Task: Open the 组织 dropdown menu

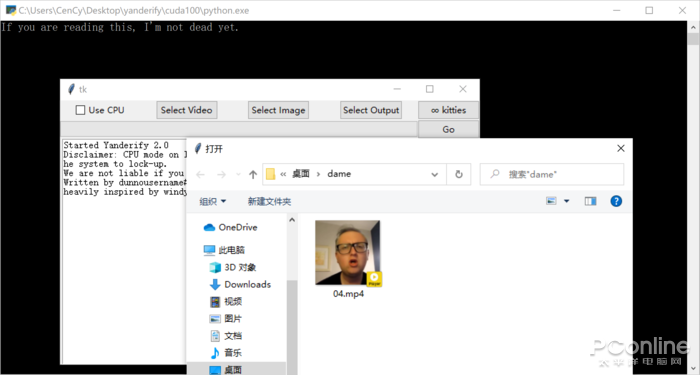Action: (212, 201)
